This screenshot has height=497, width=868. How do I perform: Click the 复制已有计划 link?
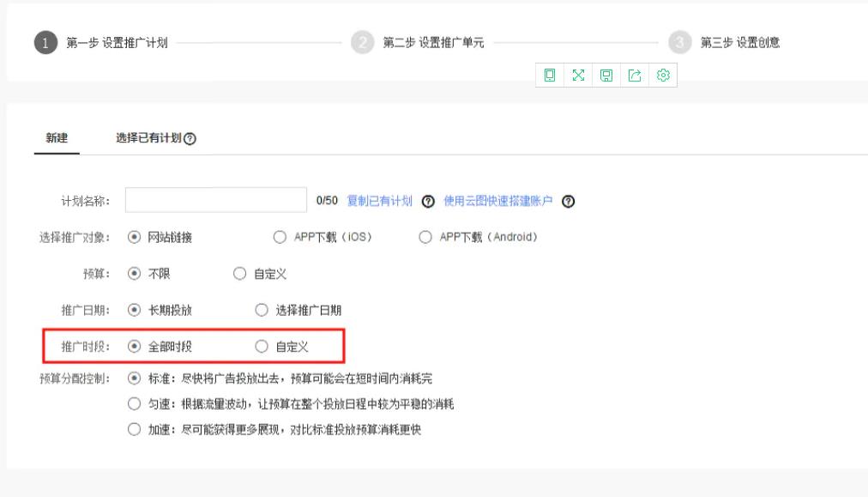click(x=378, y=200)
